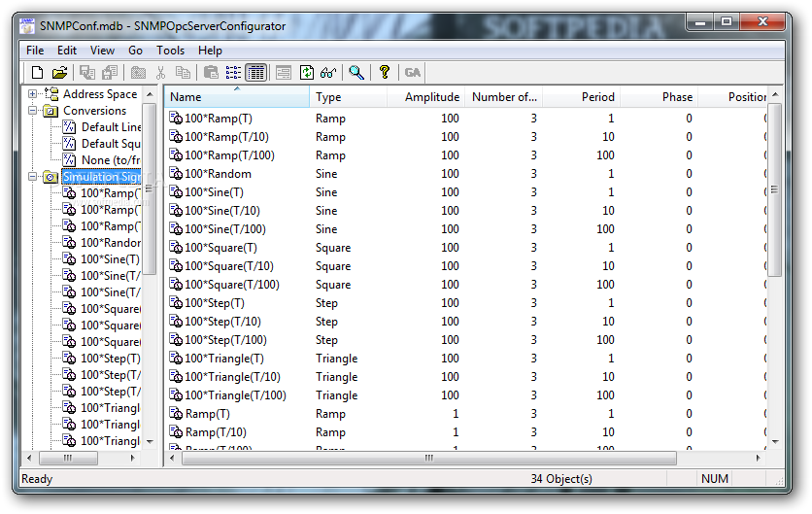Click the grayed-out new folder icon

pyautogui.click(x=138, y=73)
